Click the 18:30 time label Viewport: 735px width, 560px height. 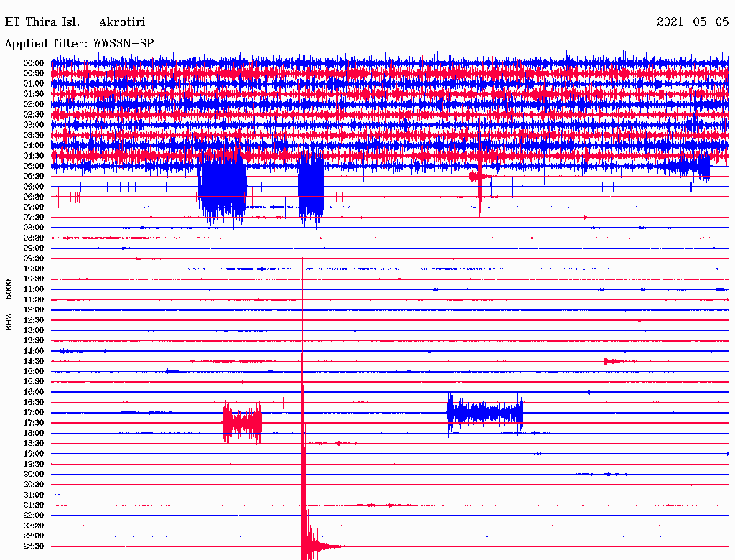34,443
